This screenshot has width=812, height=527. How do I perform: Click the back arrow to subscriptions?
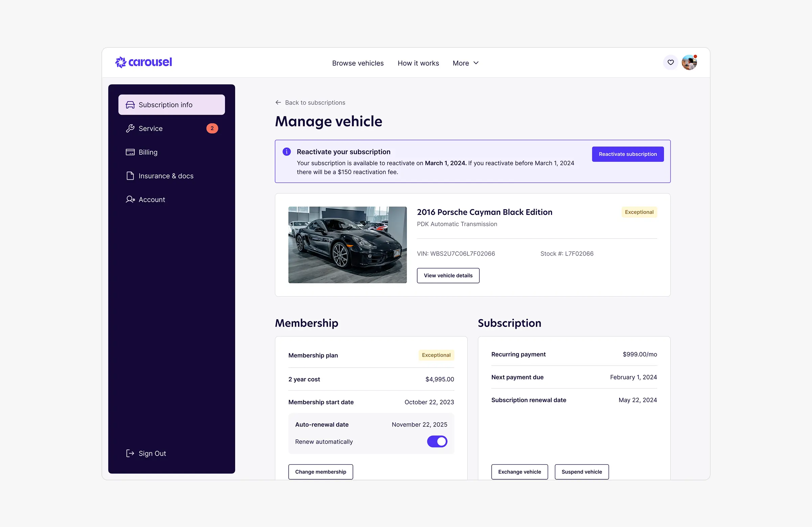[278, 103]
